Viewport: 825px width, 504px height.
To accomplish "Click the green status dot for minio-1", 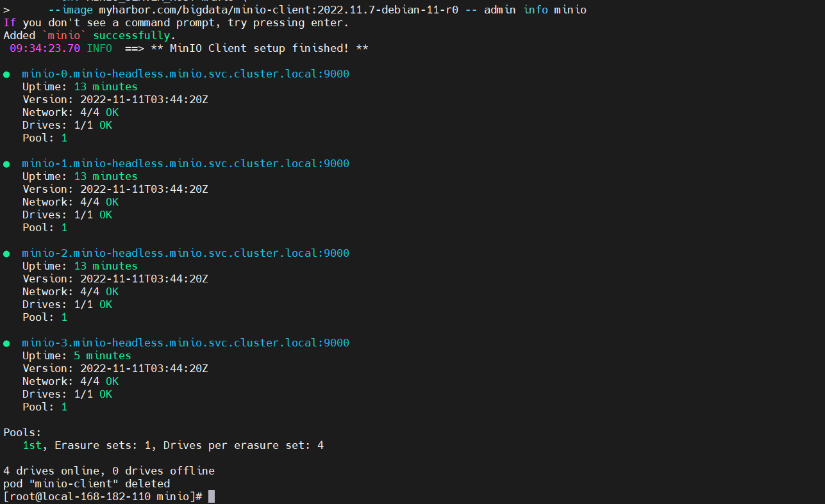I will [6, 164].
